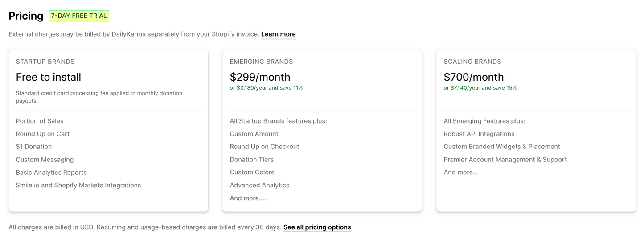
Task: Click the $3,180/year savings text
Action: [x=266, y=88]
